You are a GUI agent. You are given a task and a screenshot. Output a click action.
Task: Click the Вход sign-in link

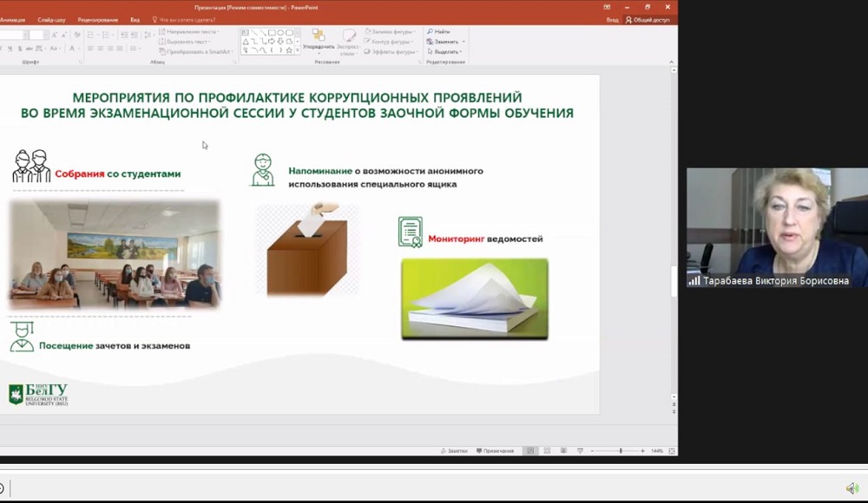[x=613, y=19]
